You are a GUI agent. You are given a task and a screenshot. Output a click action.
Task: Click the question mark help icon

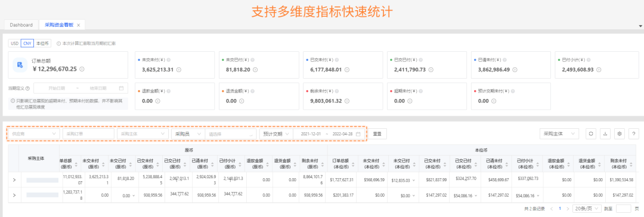(634, 134)
